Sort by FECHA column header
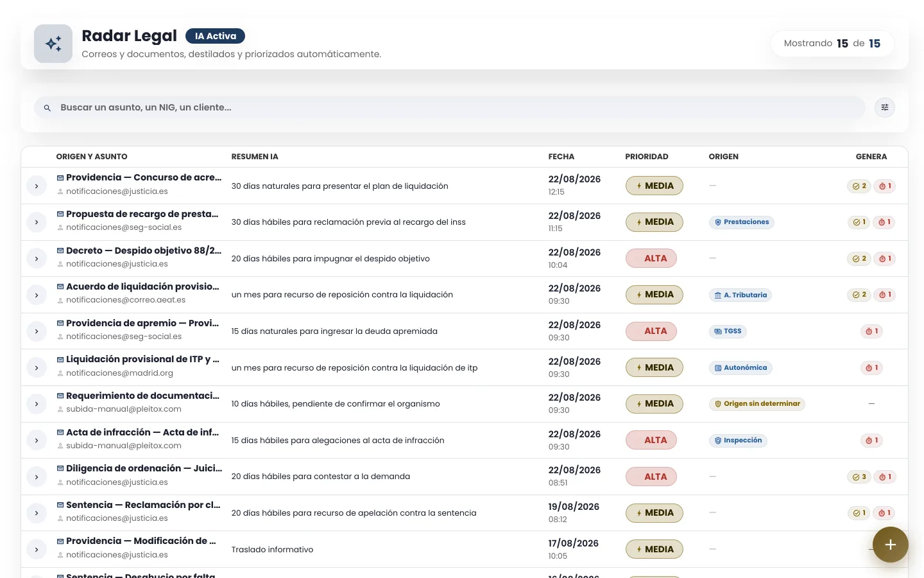This screenshot has width=924, height=578. pos(561,157)
